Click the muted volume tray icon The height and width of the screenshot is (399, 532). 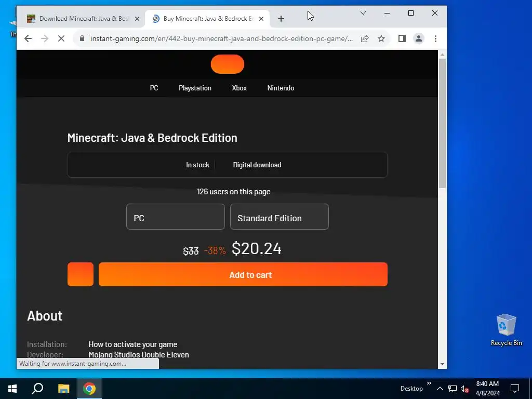tap(464, 389)
